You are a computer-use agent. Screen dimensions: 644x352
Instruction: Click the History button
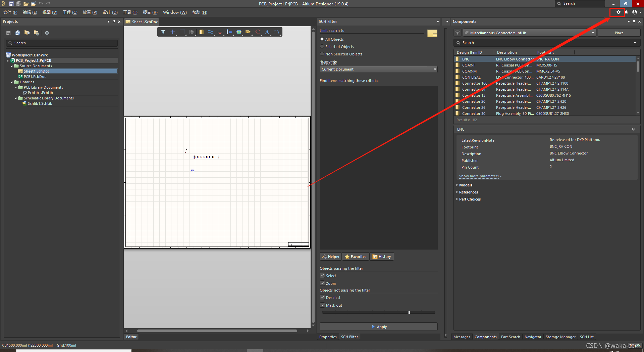382,257
